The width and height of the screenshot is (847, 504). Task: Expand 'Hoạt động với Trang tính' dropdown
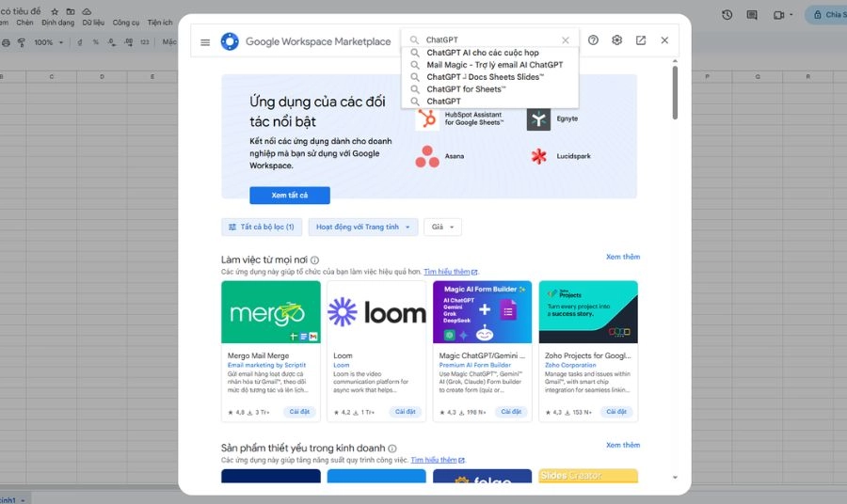pyautogui.click(x=363, y=228)
